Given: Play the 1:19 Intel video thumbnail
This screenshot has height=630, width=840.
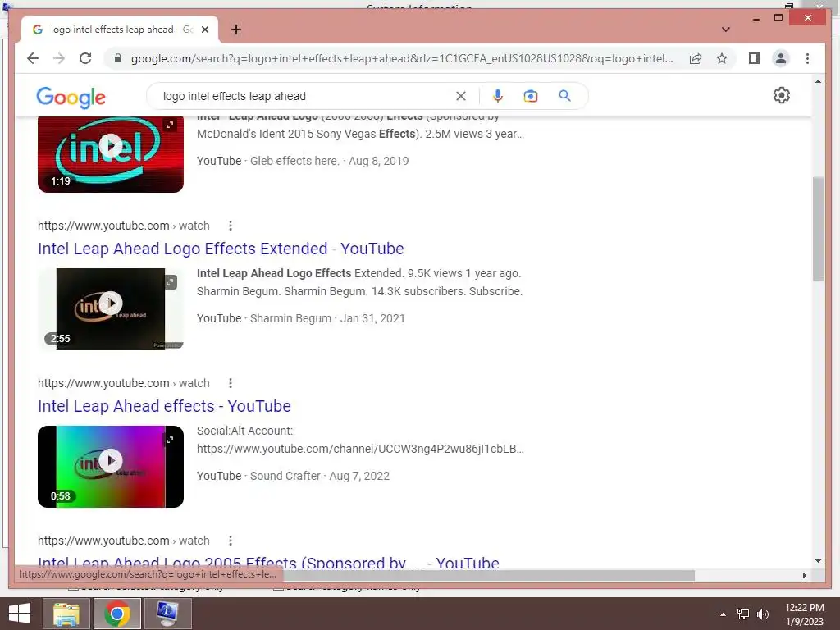Looking at the screenshot, I should [x=111, y=146].
